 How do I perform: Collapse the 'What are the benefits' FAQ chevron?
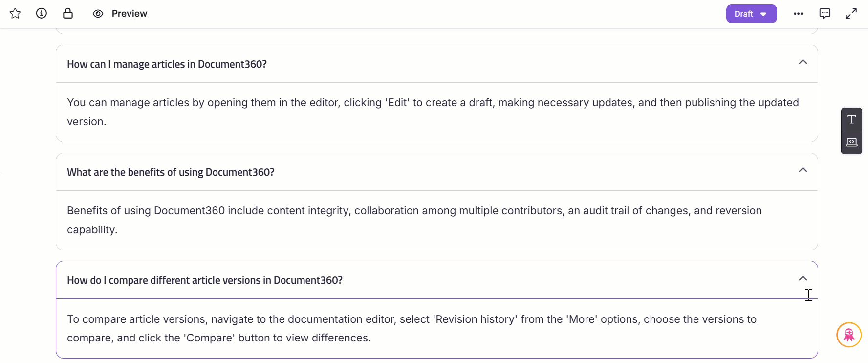click(803, 170)
